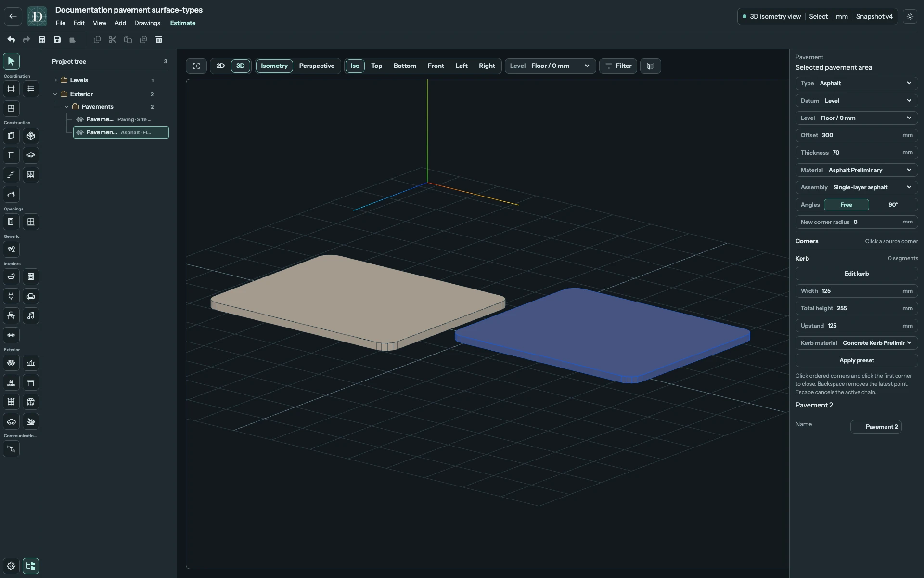Select the plant vegetation tool
Image resolution: width=924 pixels, height=578 pixels.
(31, 421)
